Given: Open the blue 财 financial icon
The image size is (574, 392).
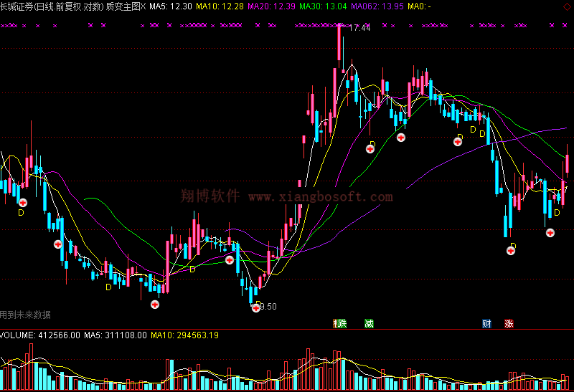Looking at the screenshot, I should 486,324.
